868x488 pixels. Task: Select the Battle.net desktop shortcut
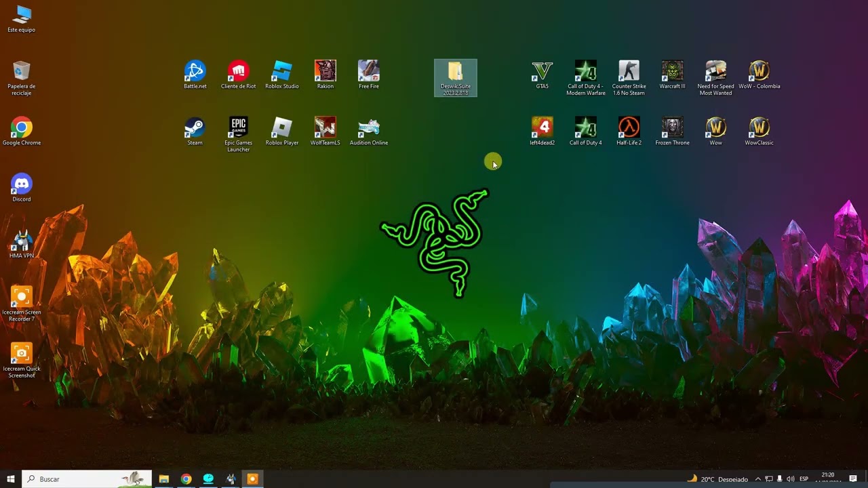pos(195,75)
